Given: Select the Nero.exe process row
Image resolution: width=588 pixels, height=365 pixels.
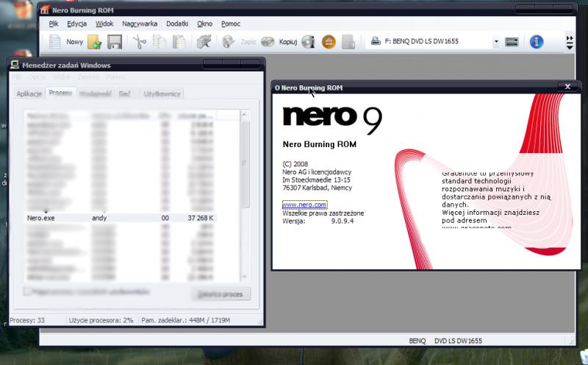Looking at the screenshot, I should click(121, 218).
